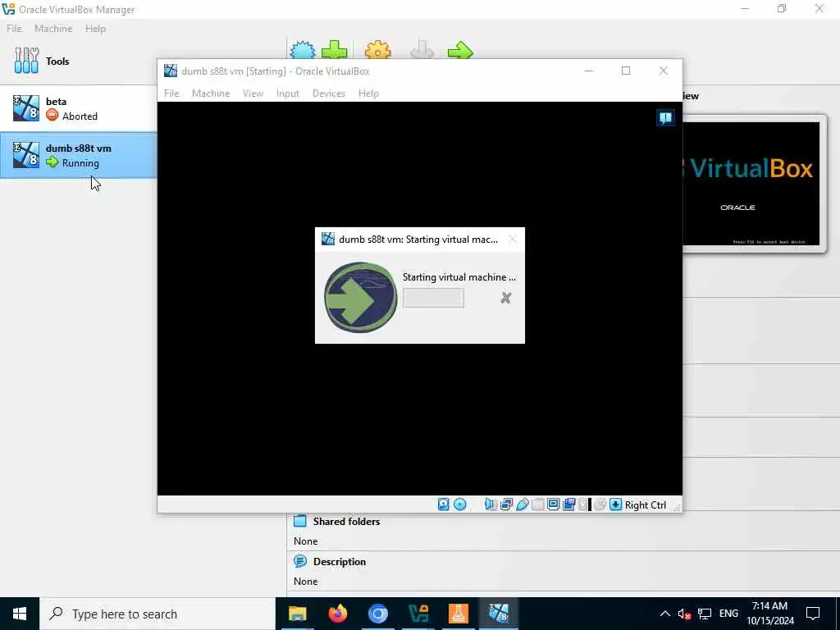Viewport: 840px width, 630px height.
Task: Click the optical disc status icon
Action: [x=459, y=504]
